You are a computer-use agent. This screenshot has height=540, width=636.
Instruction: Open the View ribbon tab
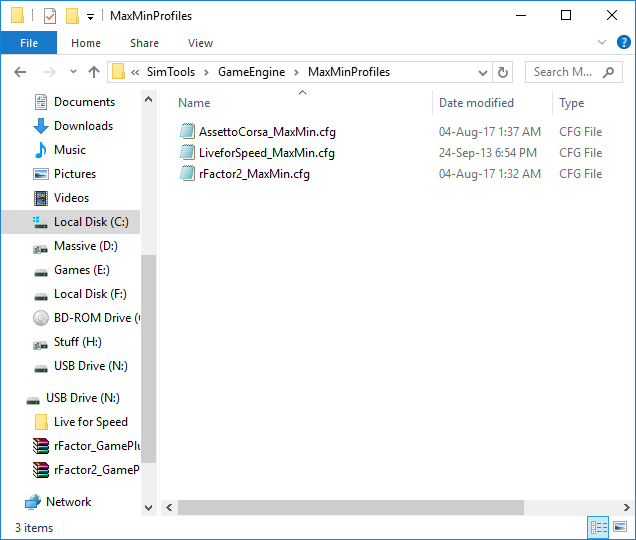coord(200,43)
